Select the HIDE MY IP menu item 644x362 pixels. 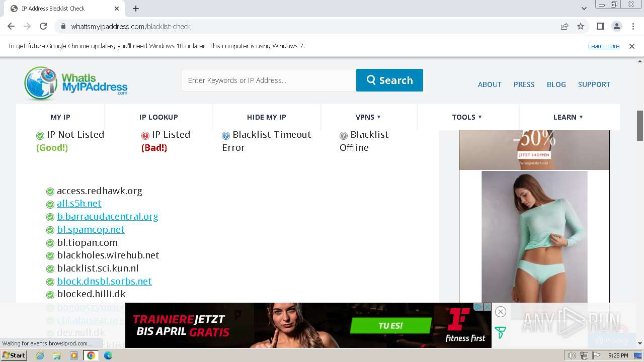(x=266, y=117)
